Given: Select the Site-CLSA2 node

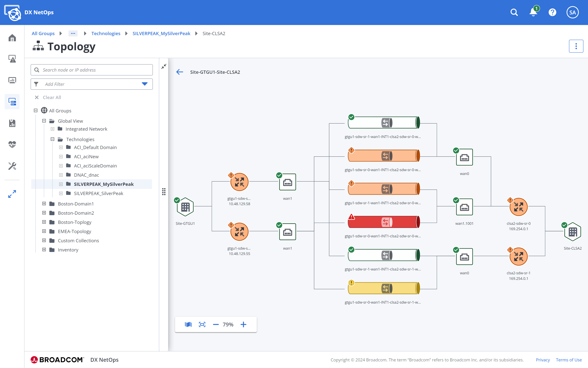Looking at the screenshot, I should coord(572,232).
